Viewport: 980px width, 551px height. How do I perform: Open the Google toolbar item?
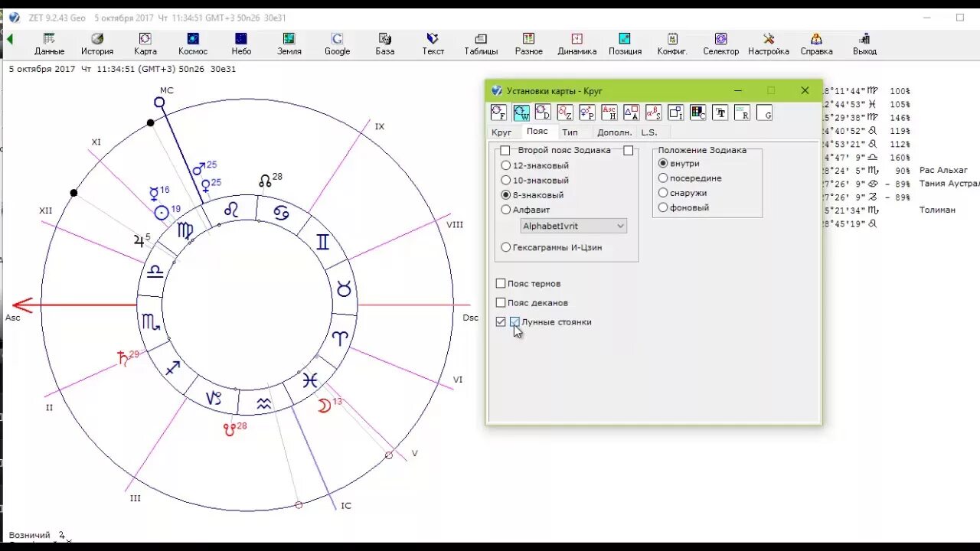point(337,44)
